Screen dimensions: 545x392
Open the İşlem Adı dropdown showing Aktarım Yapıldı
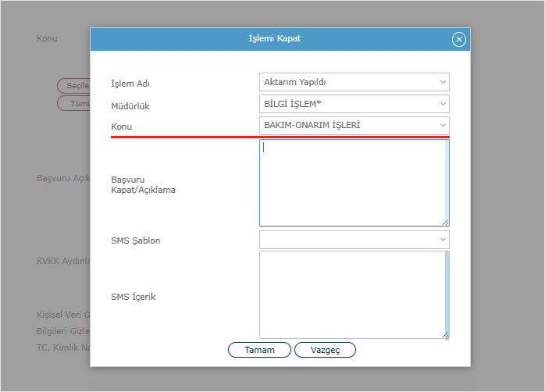[x=354, y=82]
